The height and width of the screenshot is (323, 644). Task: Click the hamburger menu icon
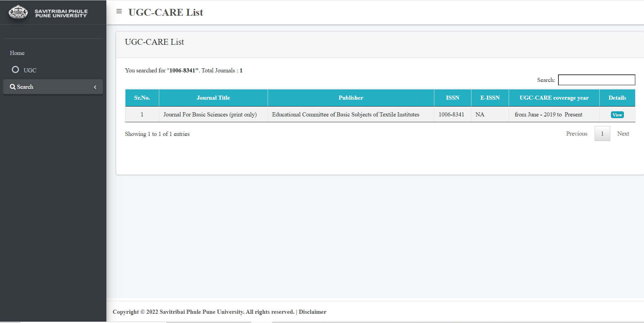click(x=119, y=11)
